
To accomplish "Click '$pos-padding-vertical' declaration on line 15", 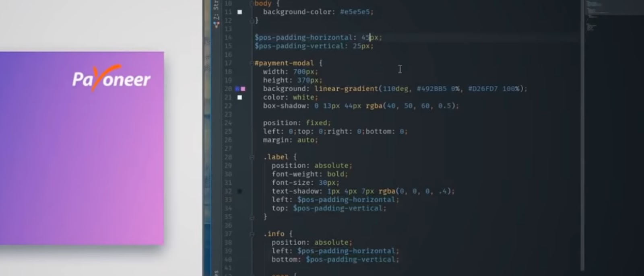I will pyautogui.click(x=314, y=46).
